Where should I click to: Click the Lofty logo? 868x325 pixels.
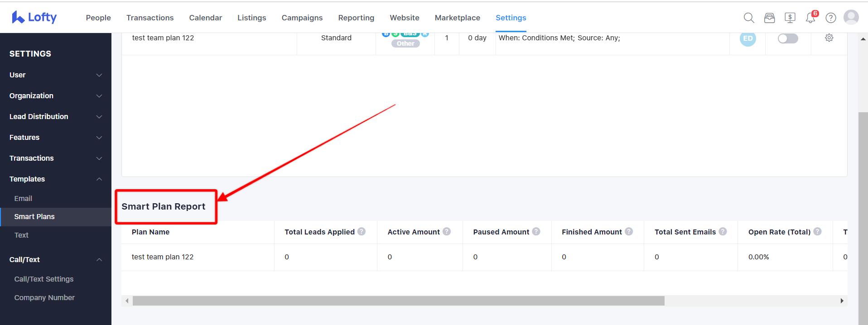coord(34,17)
